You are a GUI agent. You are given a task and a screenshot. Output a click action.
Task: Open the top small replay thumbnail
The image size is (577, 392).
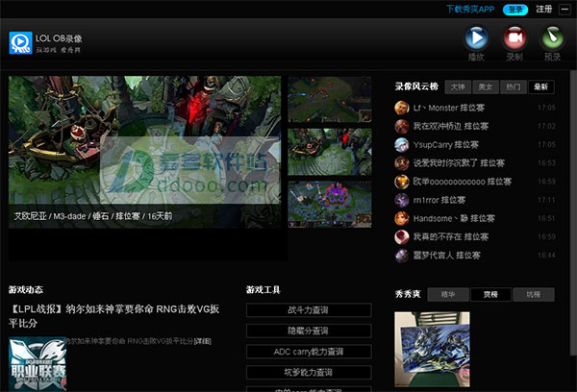tap(330, 99)
